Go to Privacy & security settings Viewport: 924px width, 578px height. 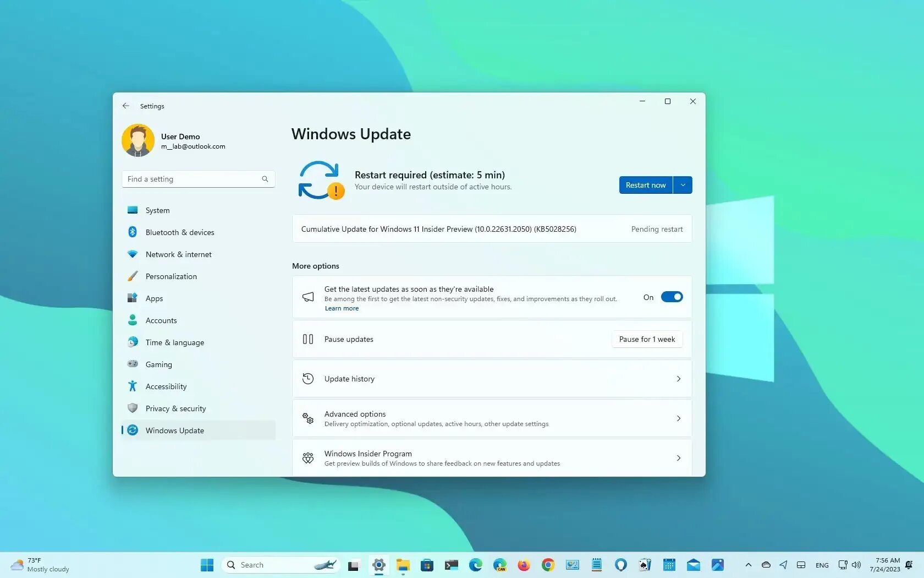click(198, 408)
